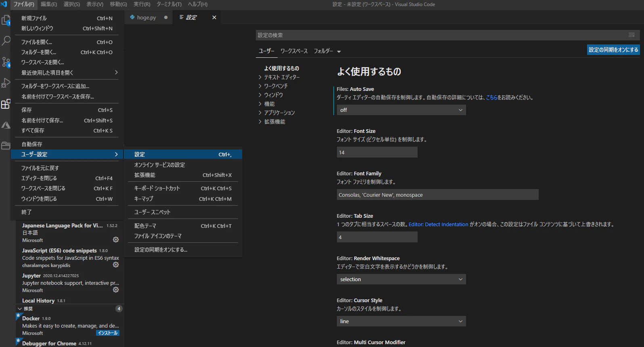Viewport: 644px width, 347px height.
Task: Choose ファイル アイコンのテーマ from the submenu
Action: pyautogui.click(x=183, y=236)
